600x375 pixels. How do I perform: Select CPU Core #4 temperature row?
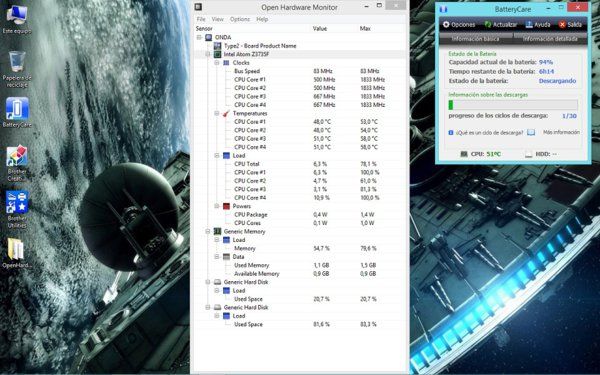[300, 147]
